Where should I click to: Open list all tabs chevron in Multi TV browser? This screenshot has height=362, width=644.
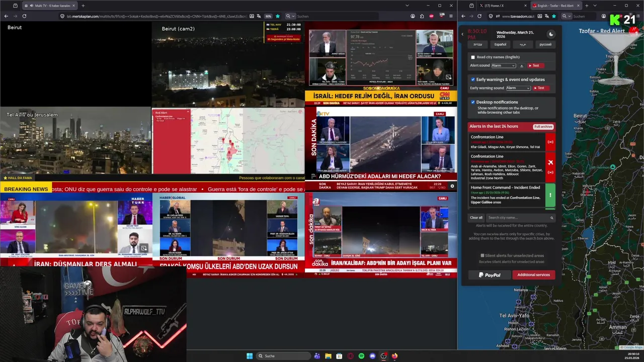pyautogui.click(x=407, y=6)
